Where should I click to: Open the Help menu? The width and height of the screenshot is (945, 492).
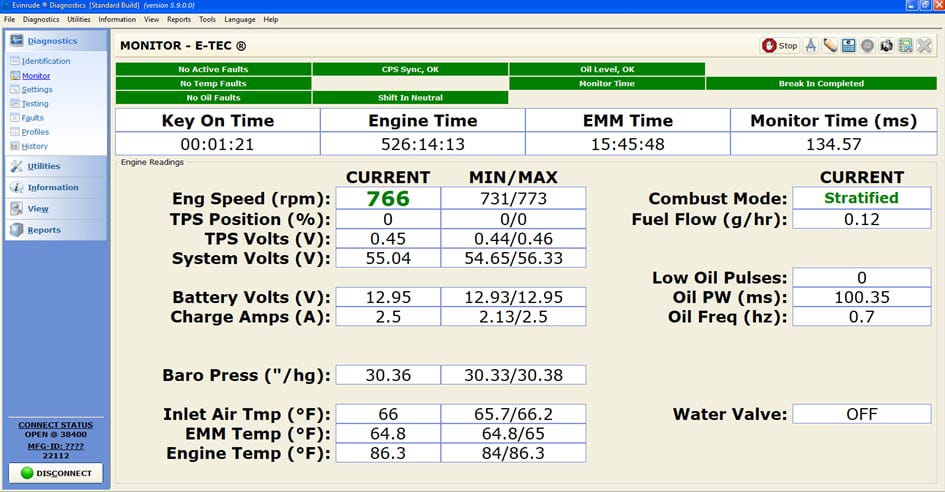[271, 19]
